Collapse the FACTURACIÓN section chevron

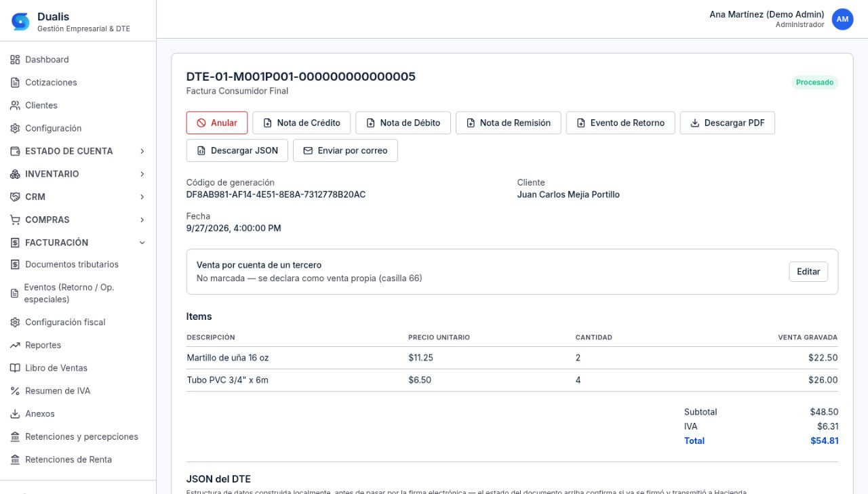pyautogui.click(x=142, y=243)
